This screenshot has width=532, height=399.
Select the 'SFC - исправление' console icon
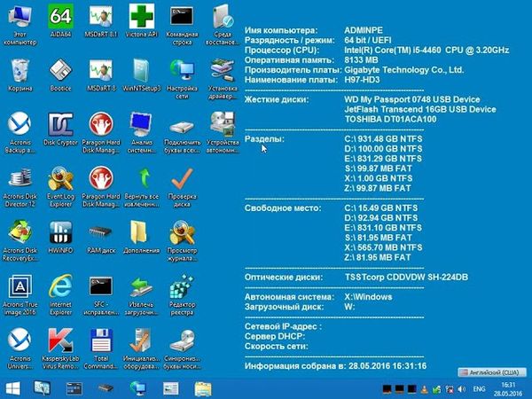[101, 294]
